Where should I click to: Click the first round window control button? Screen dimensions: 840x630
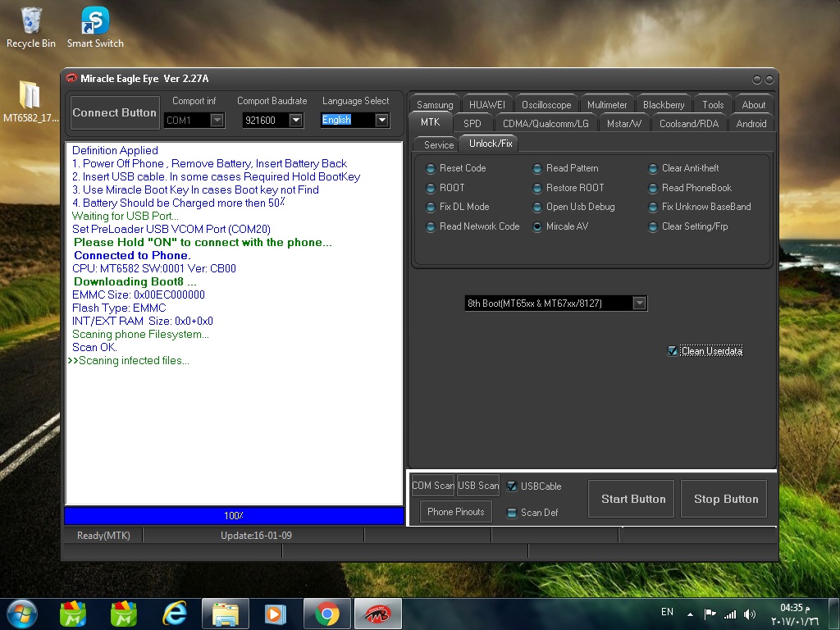coord(757,80)
